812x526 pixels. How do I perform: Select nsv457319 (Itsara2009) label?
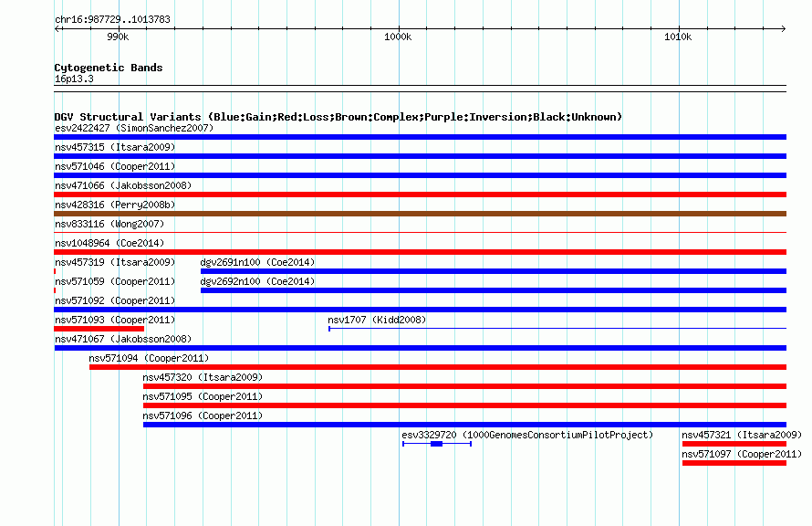(x=115, y=262)
